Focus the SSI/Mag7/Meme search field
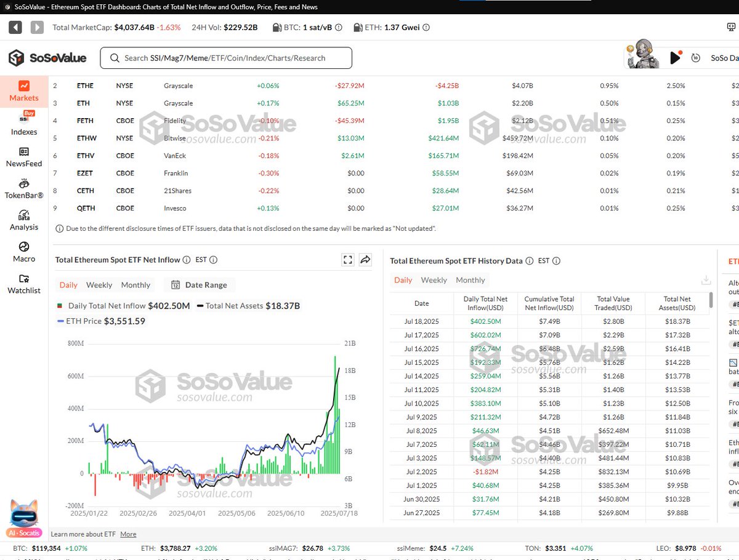 coord(226,58)
